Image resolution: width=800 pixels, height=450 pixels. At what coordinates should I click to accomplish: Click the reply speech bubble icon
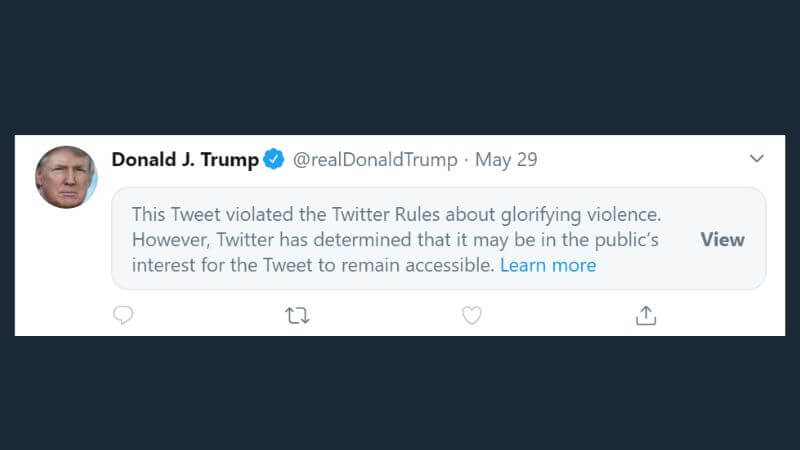click(123, 316)
